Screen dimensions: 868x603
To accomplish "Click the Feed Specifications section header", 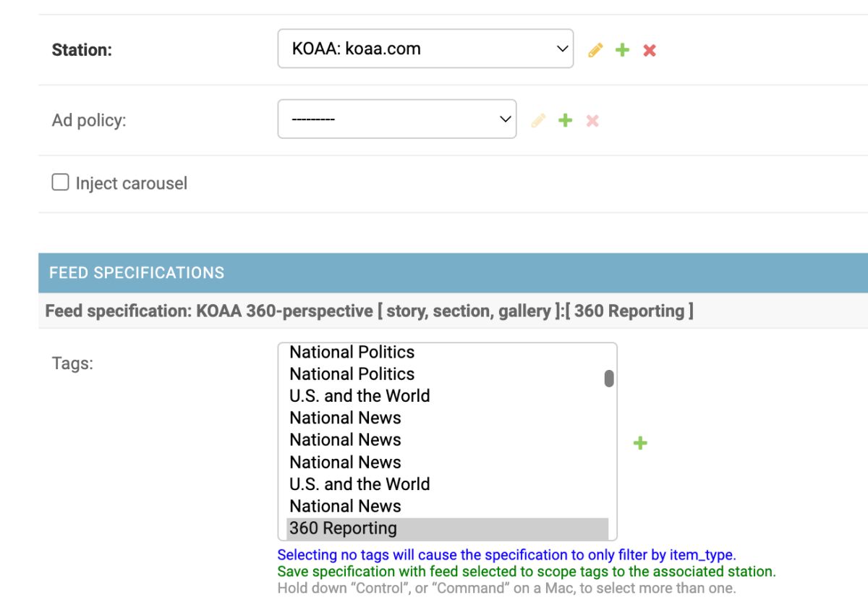I will pos(137,273).
